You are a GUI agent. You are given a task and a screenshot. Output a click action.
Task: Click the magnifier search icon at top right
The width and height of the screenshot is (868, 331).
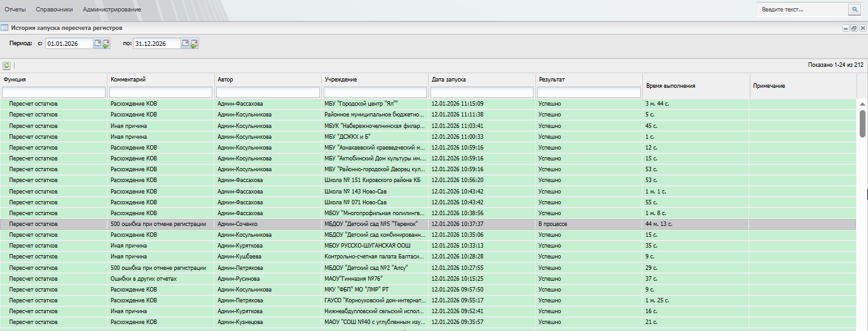pyautogui.click(x=855, y=10)
